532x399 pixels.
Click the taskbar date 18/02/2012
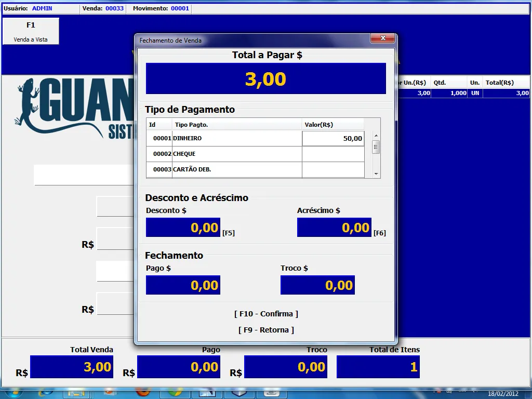pos(503,394)
